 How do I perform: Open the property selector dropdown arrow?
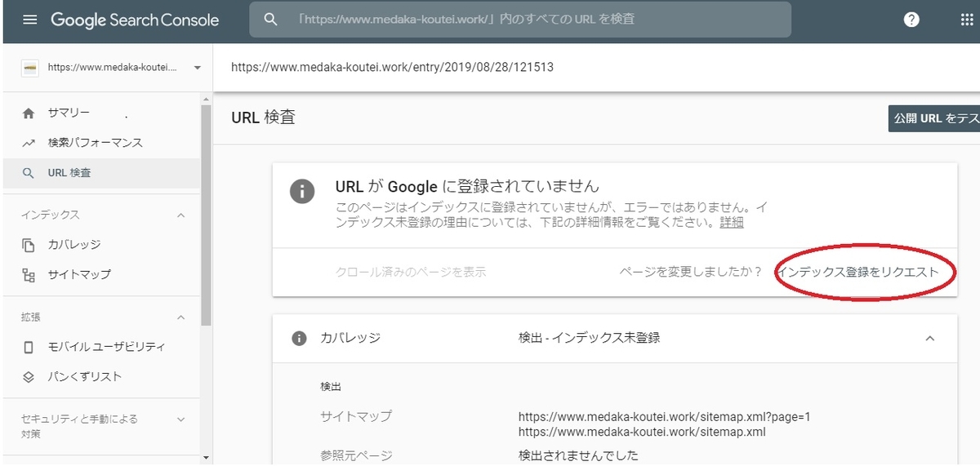pos(197,68)
